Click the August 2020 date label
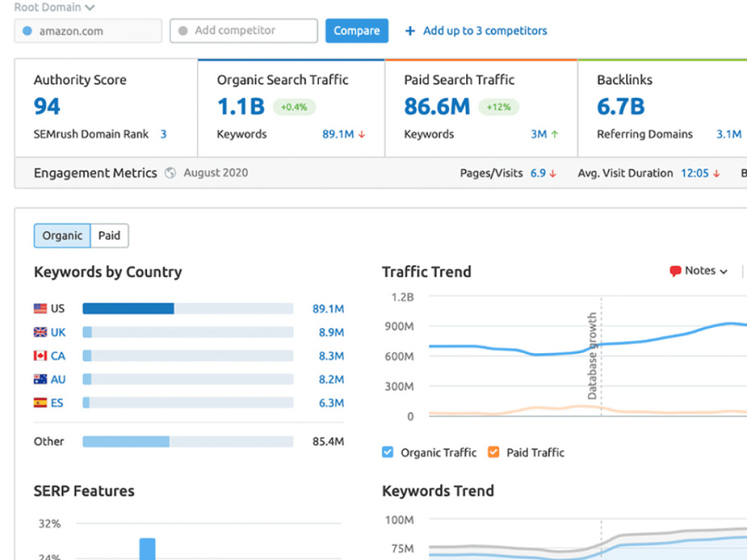Image resolution: width=747 pixels, height=560 pixels. (x=216, y=173)
